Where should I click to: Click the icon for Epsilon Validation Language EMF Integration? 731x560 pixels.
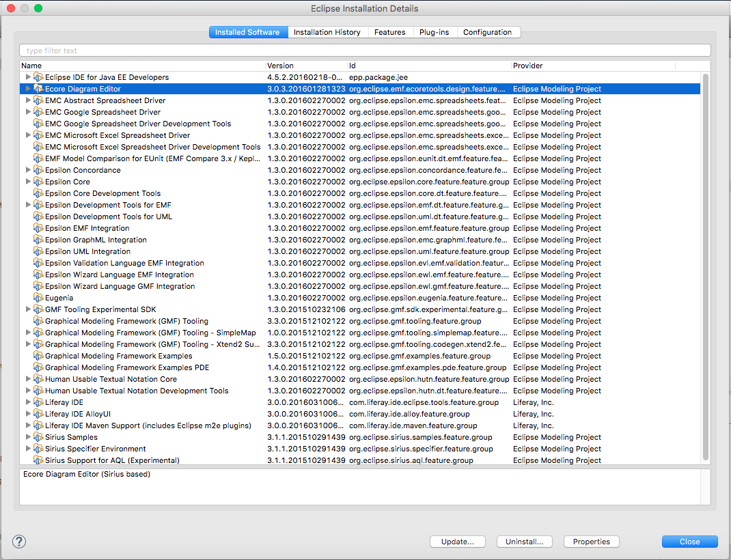38,263
